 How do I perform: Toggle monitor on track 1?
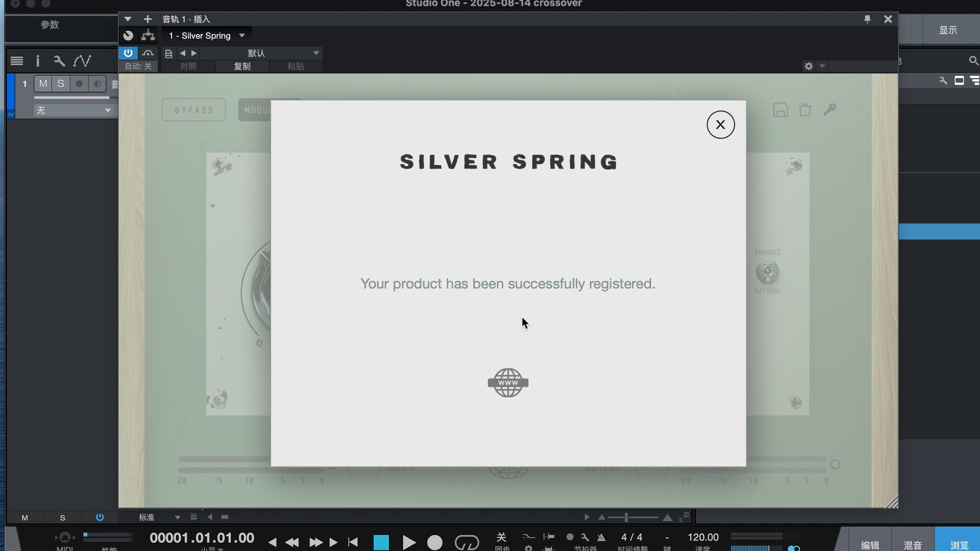coord(97,84)
